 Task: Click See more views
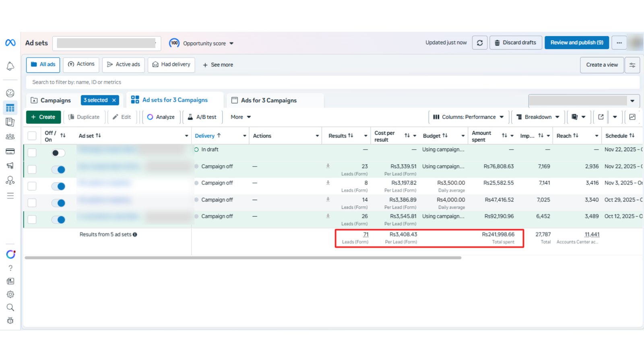(218, 65)
